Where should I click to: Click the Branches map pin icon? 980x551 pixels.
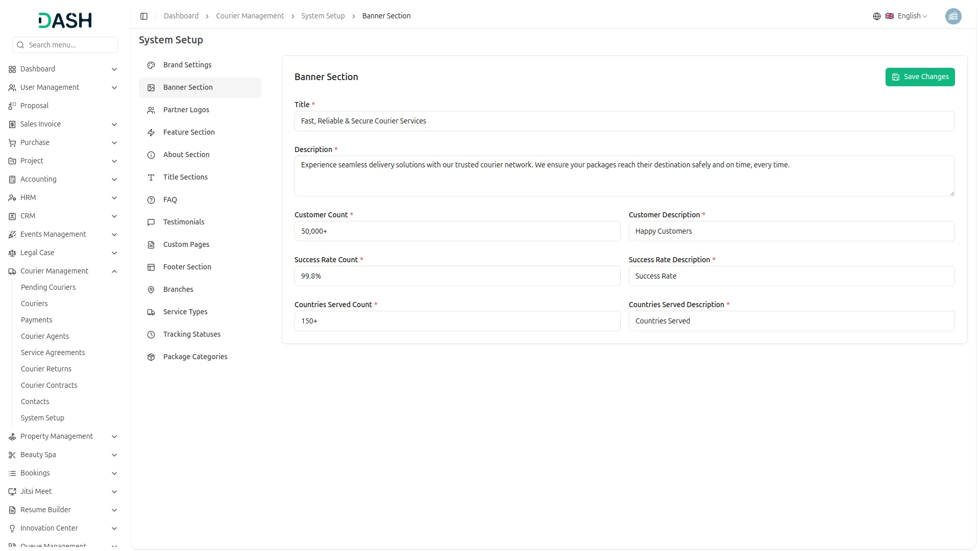pyautogui.click(x=151, y=290)
